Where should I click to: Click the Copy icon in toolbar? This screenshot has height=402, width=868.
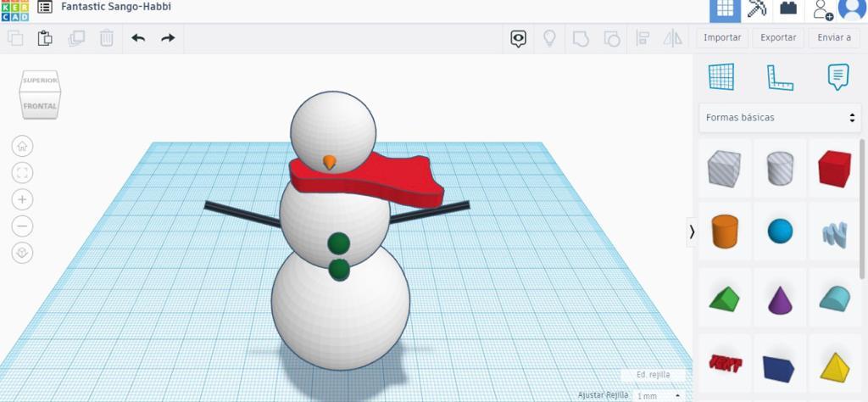(x=15, y=38)
